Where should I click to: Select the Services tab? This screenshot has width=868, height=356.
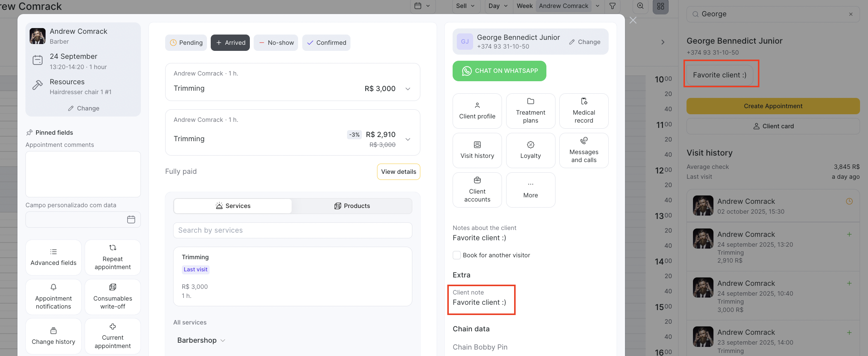tap(233, 206)
